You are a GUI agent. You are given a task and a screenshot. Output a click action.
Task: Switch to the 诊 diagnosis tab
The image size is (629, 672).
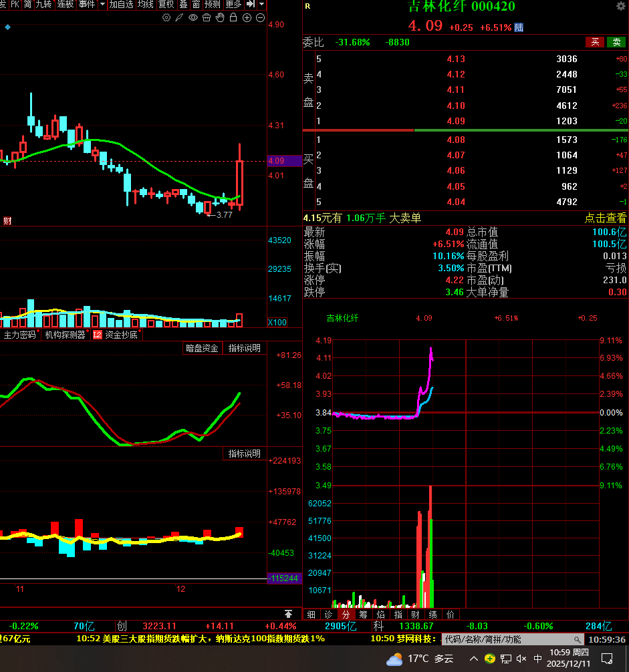point(329,615)
